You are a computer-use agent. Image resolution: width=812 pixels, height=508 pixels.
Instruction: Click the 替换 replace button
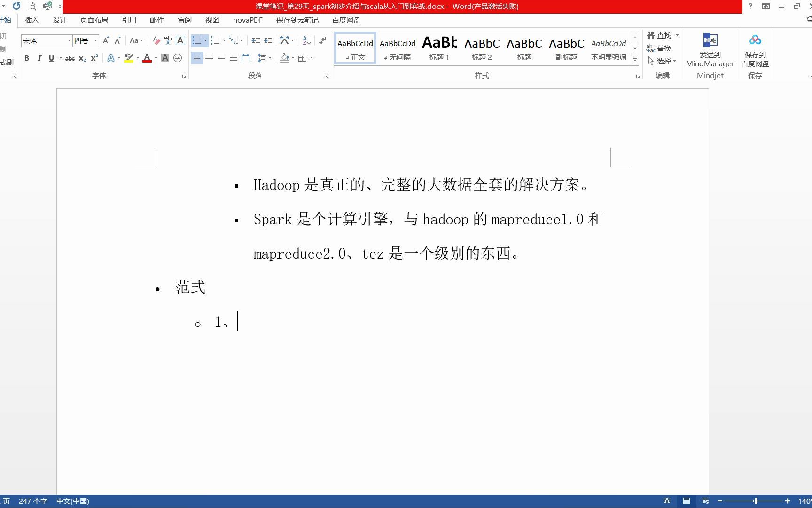pos(659,48)
